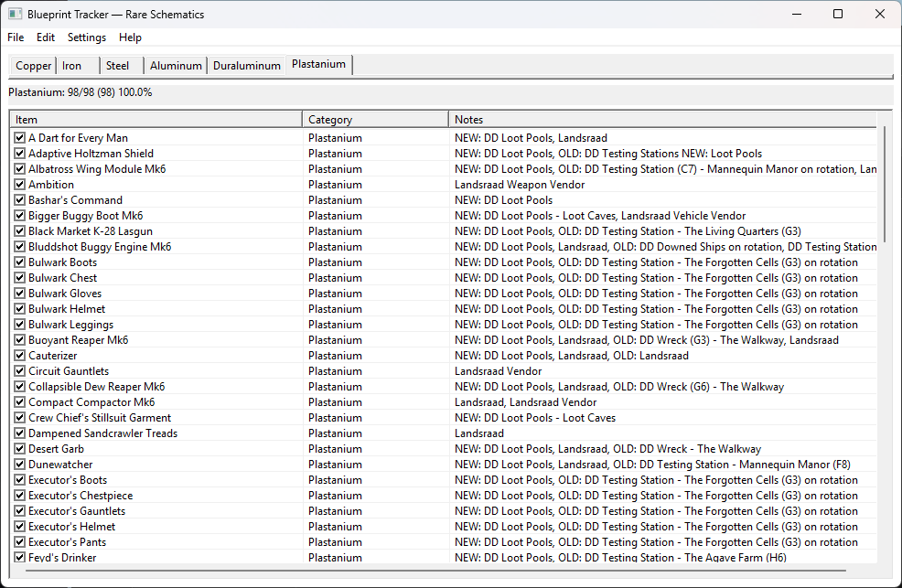Open the Help menu
This screenshot has width=902, height=588.
pyautogui.click(x=130, y=37)
